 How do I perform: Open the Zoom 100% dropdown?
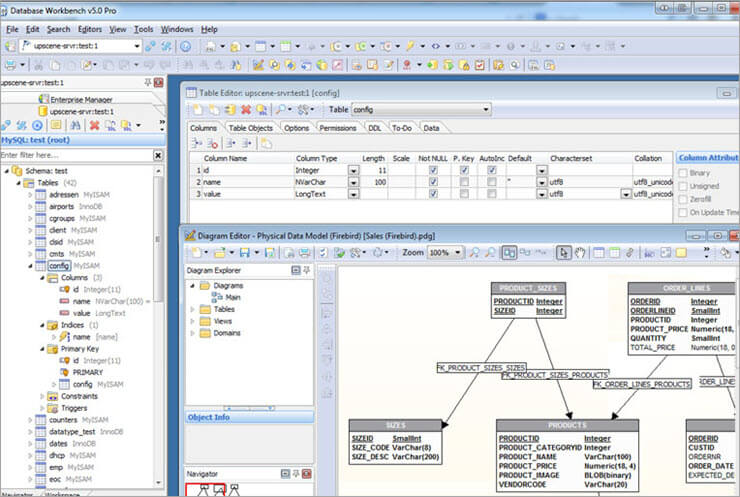pyautogui.click(x=457, y=253)
